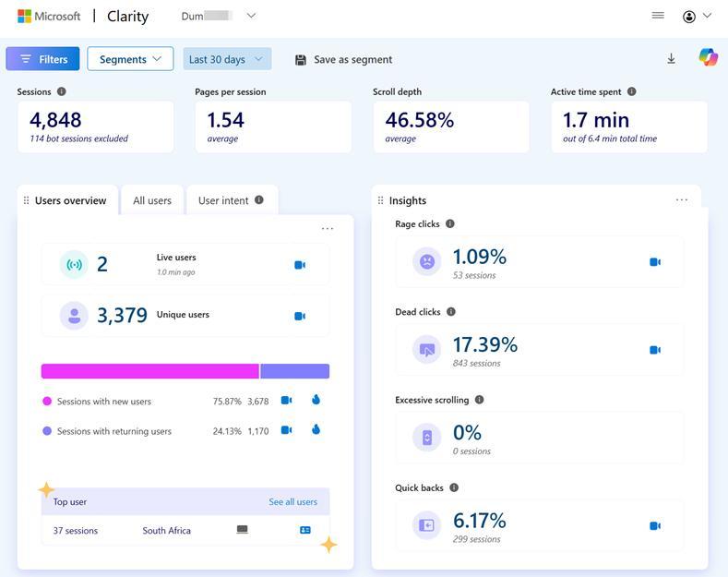Click the 1.7 min active time value
728x577 pixels.
(x=596, y=120)
